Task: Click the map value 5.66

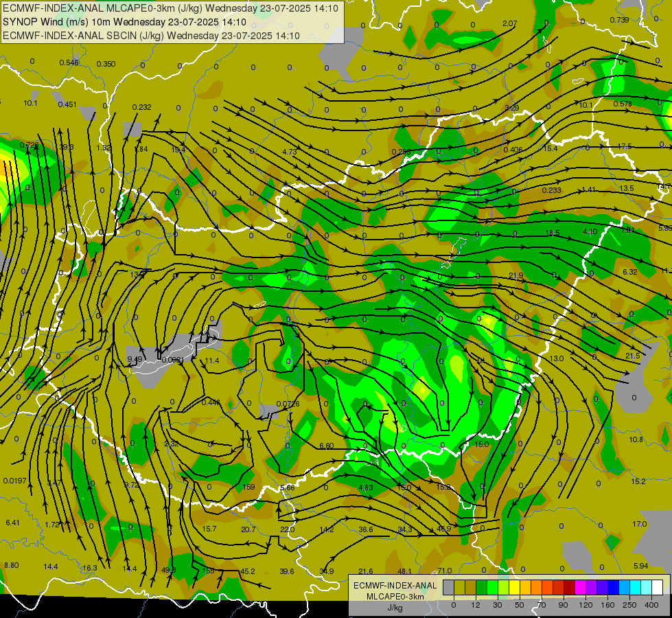Action: pos(287,488)
